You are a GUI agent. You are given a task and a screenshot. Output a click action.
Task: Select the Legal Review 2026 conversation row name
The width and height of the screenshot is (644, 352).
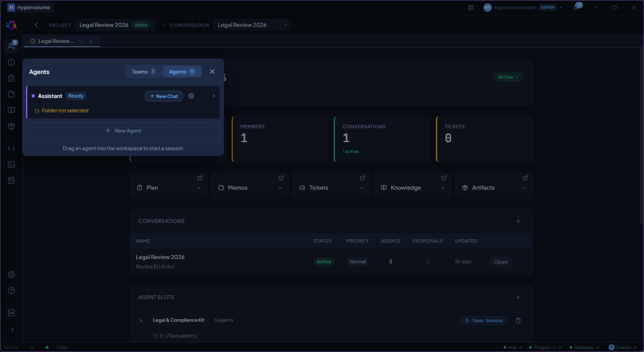coord(160,257)
